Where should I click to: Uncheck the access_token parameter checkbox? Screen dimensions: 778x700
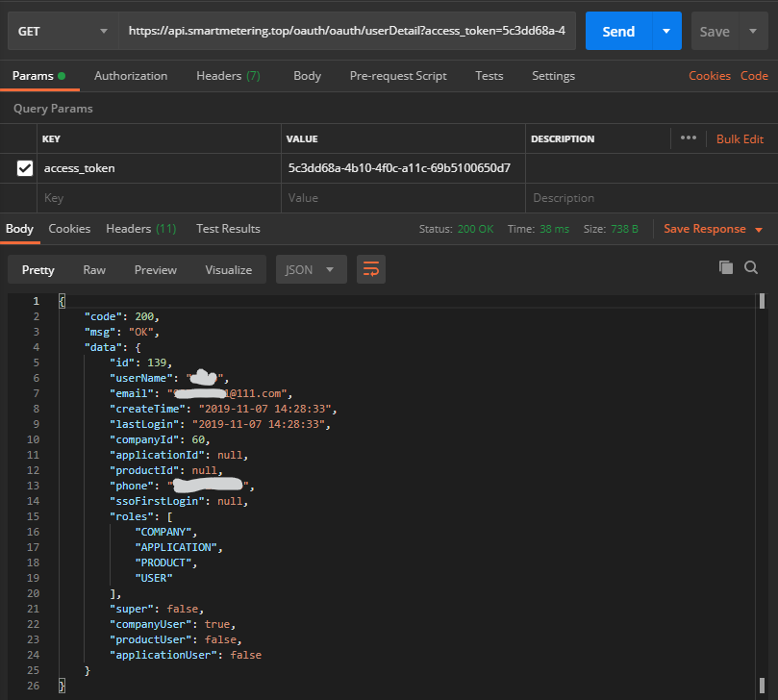25,168
